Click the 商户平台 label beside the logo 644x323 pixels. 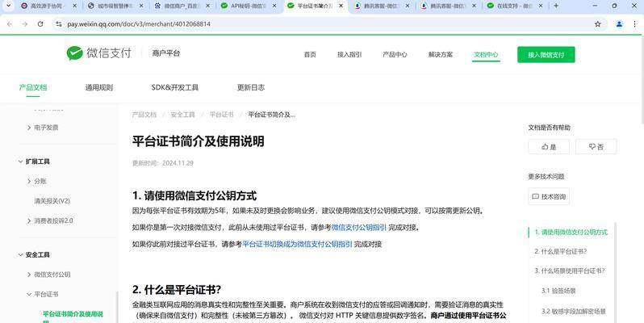click(166, 53)
